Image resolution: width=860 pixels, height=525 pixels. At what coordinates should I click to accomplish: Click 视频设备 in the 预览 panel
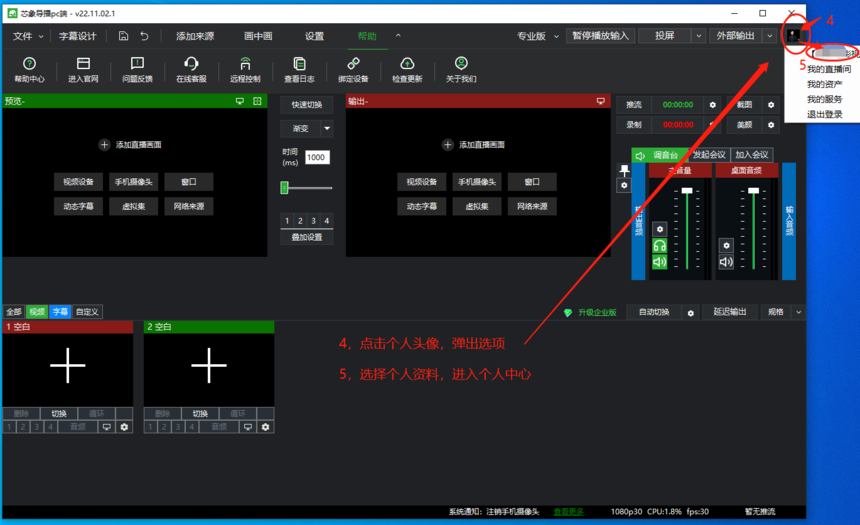coord(78,182)
